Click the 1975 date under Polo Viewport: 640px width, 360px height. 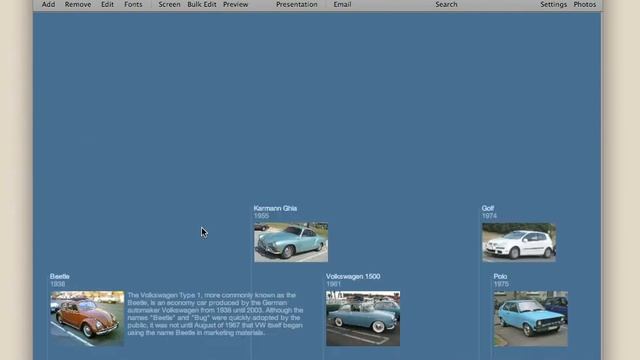[x=501, y=284]
